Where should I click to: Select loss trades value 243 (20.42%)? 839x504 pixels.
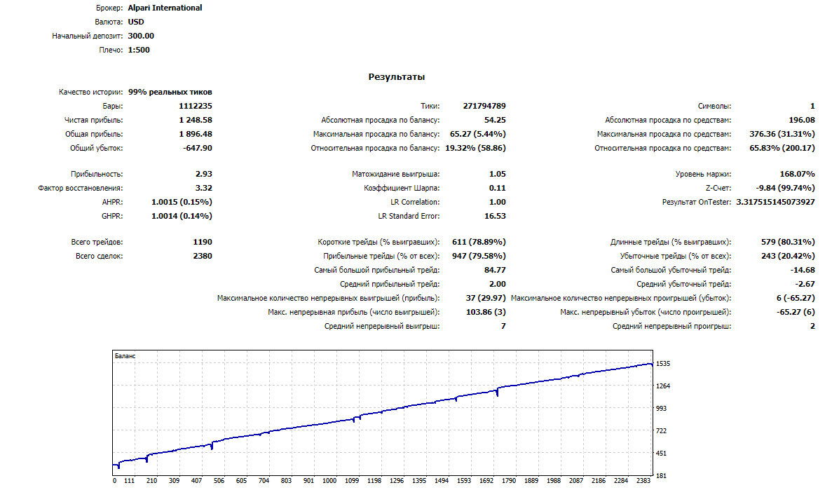788,256
